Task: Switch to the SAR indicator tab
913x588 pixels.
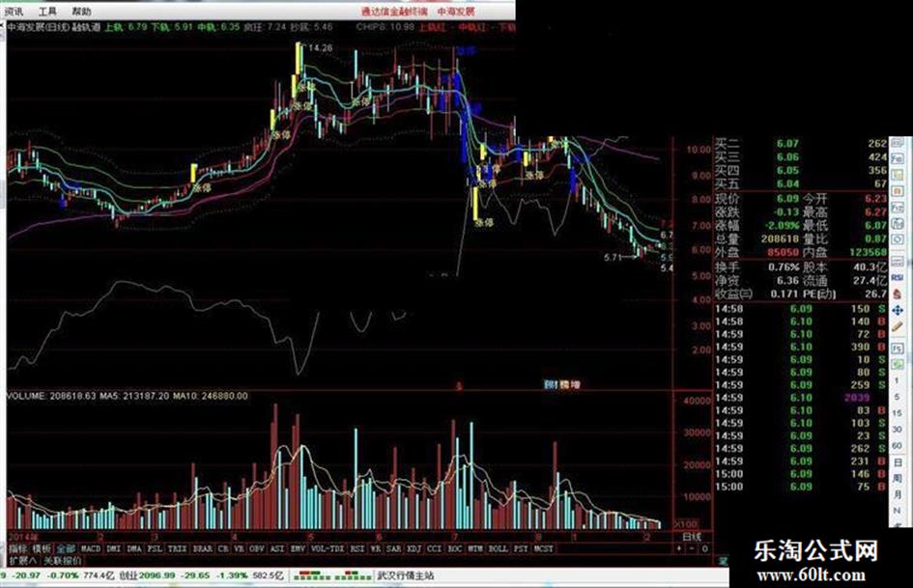Action: click(x=394, y=548)
